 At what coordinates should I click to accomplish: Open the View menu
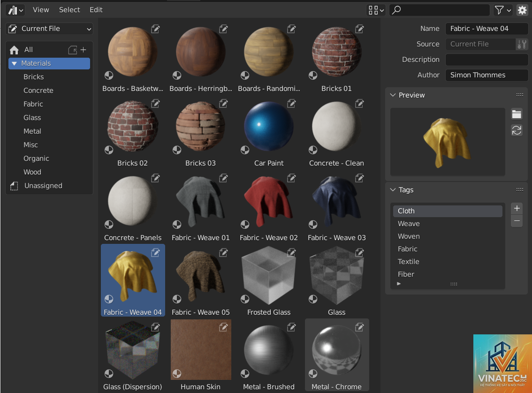coord(41,10)
